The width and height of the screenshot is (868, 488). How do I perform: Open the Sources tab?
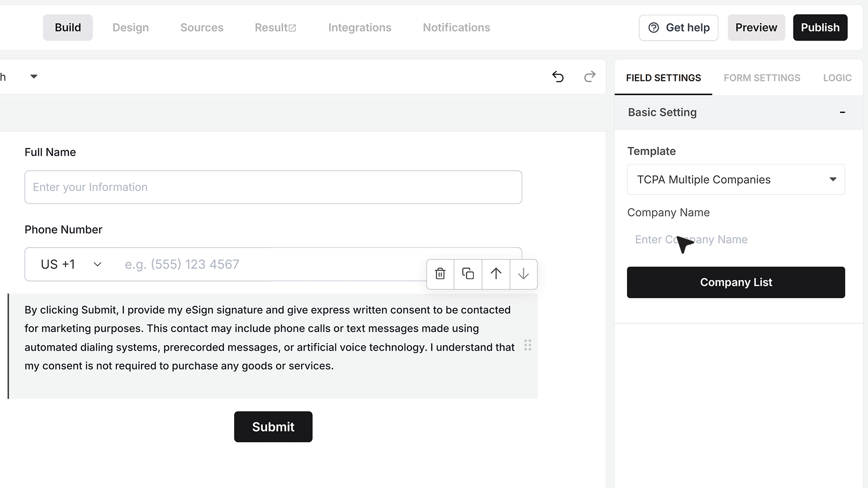202,28
